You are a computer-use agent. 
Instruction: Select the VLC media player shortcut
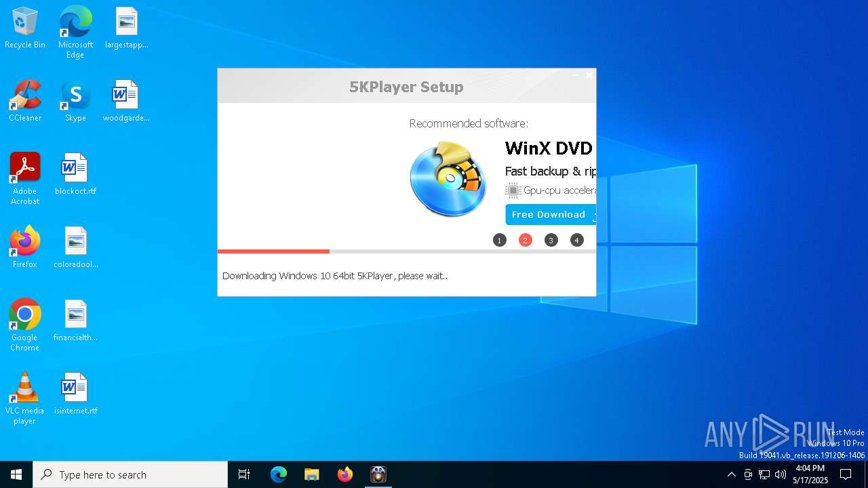tap(25, 398)
